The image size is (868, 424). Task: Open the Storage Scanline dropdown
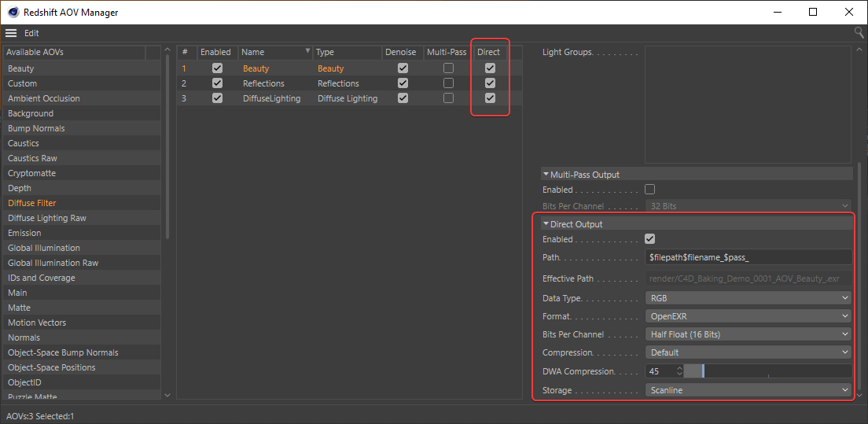pyautogui.click(x=748, y=390)
